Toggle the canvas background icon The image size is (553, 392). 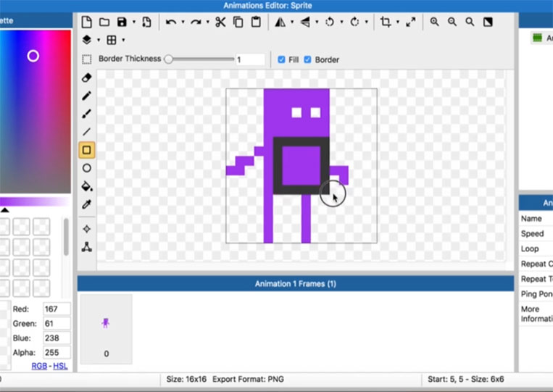tap(488, 22)
